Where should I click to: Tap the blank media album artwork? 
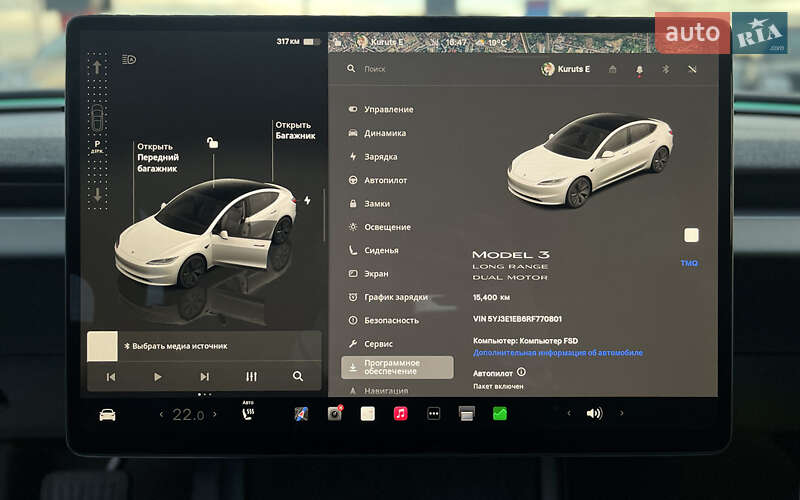pyautogui.click(x=103, y=346)
